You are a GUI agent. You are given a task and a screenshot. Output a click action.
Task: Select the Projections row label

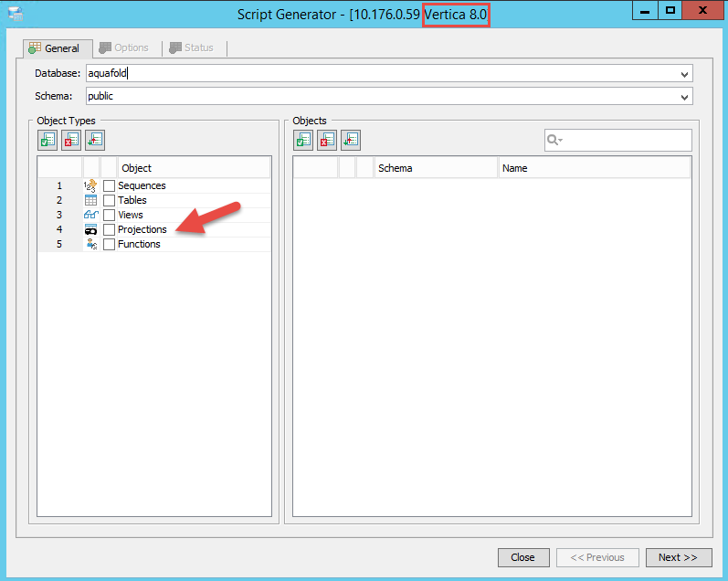(x=142, y=229)
